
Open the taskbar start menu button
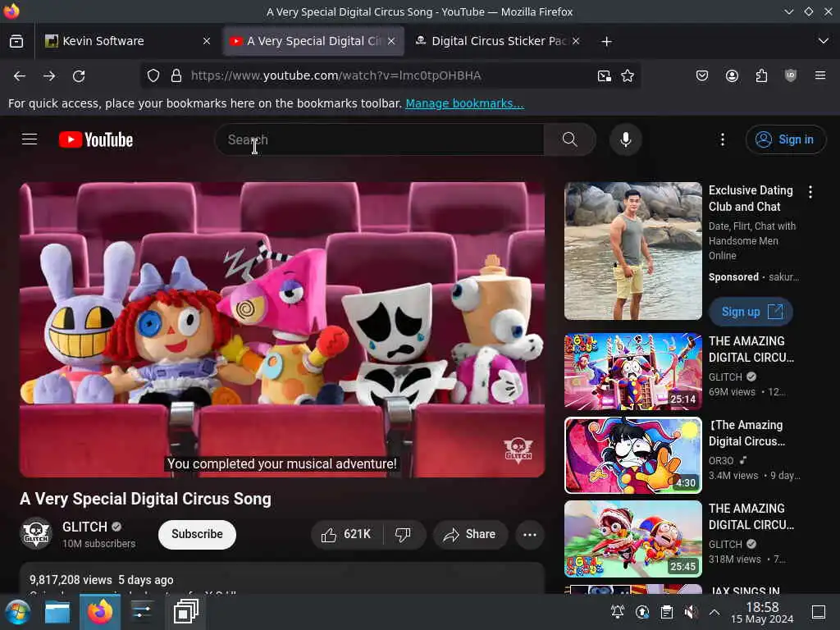17,612
